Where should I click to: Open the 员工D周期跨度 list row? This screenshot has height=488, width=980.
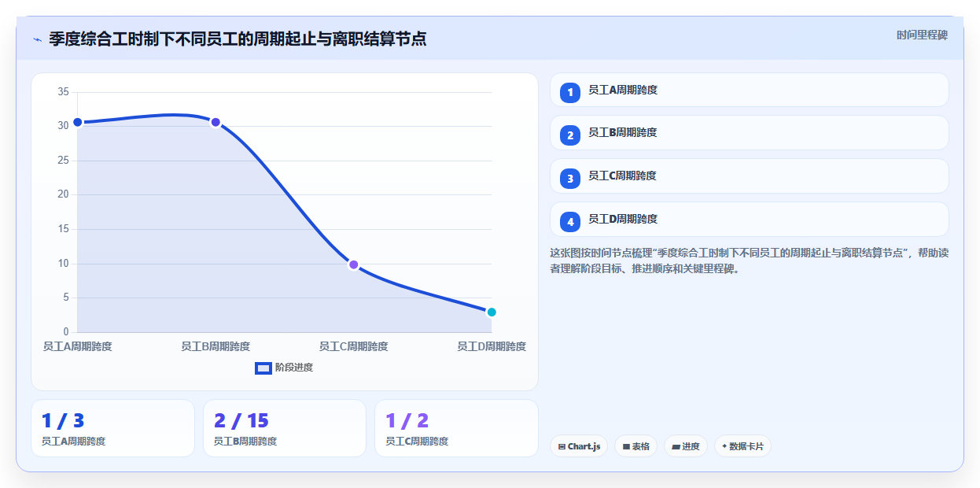750,220
